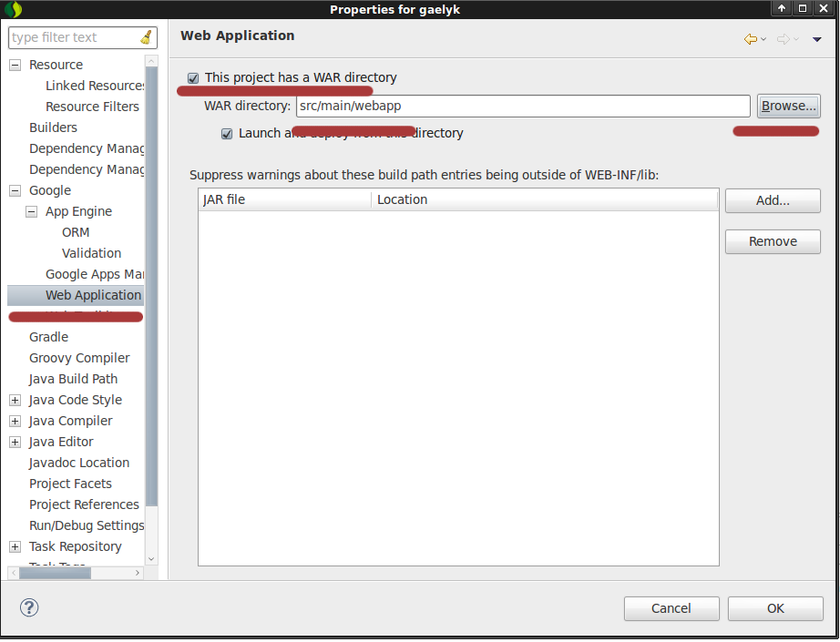Select Linked Resources in tree

coord(95,86)
